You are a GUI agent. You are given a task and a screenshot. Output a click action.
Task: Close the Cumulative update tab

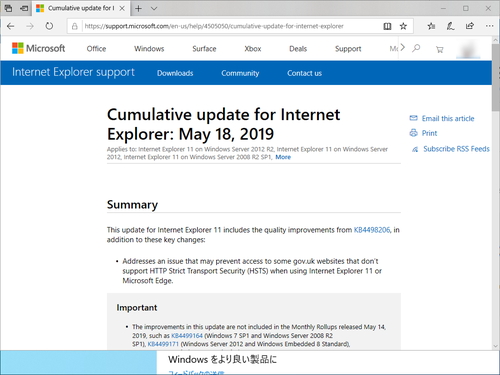tap(122, 8)
